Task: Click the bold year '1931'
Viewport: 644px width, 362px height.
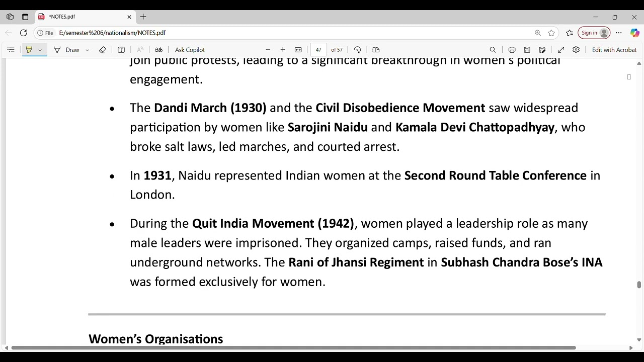Action: pos(157,175)
